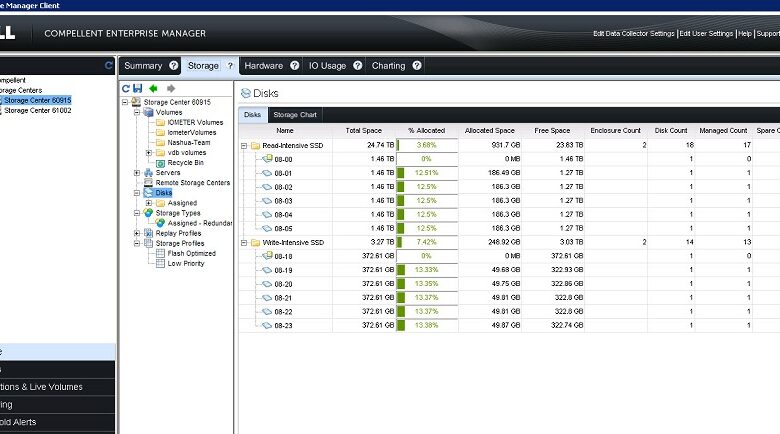
Task: Sort by the Total Space column header
Action: point(364,130)
